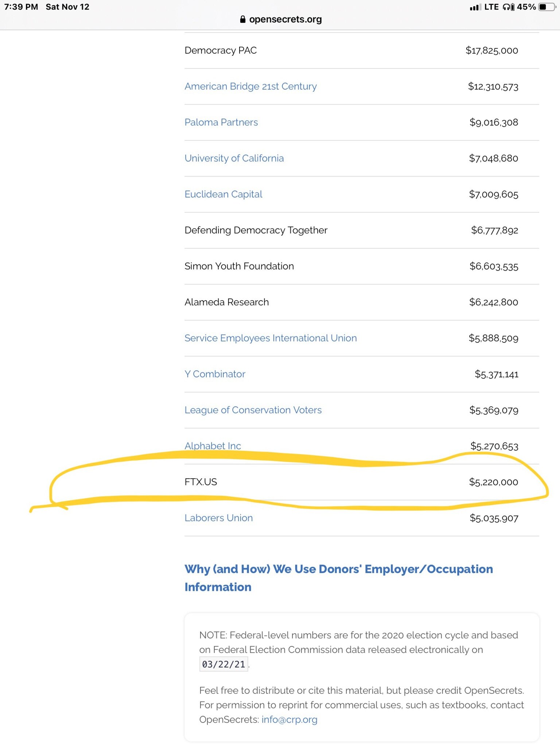Tap the opensecrets.org address bar
The width and height of the screenshot is (560, 747).
(x=285, y=19)
